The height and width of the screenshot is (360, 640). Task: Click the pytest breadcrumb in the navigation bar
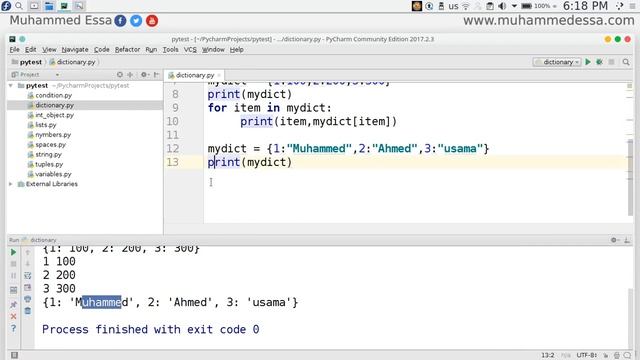click(27, 62)
